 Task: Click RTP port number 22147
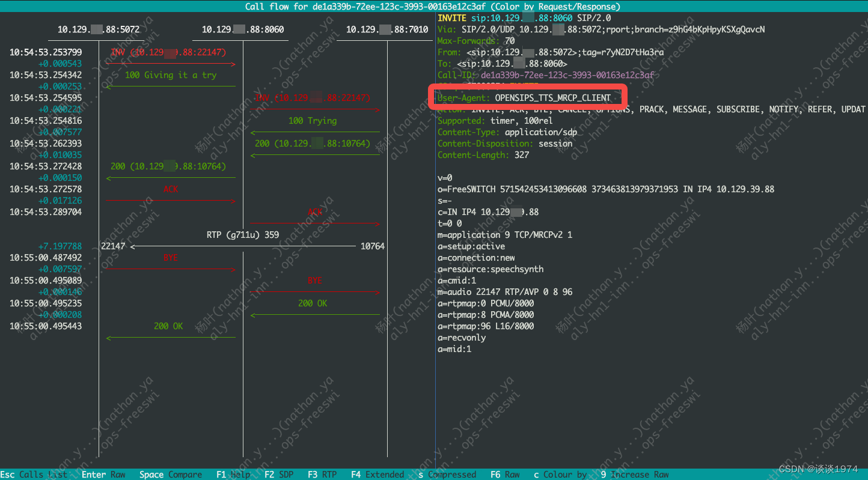point(113,246)
